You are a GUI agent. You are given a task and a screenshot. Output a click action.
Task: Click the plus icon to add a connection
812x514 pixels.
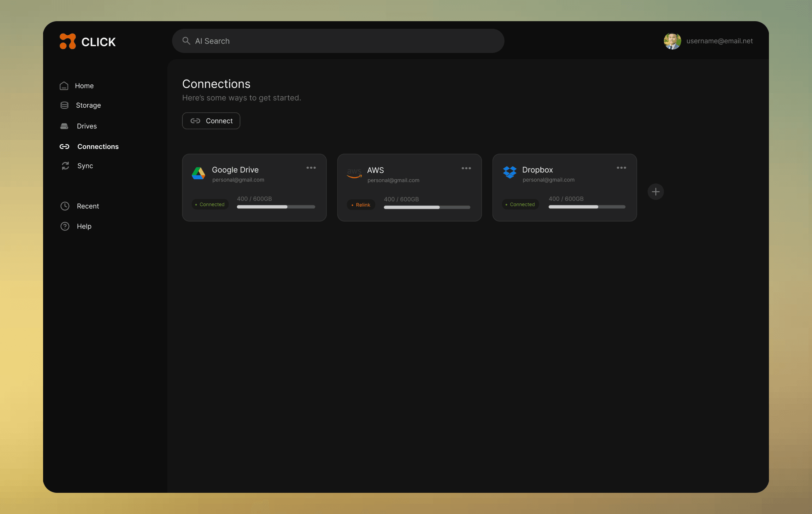[656, 192]
